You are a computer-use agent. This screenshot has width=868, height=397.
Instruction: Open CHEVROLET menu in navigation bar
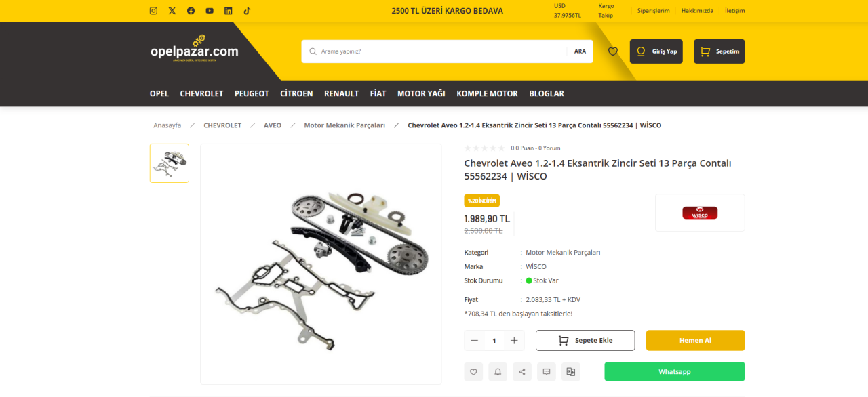pyautogui.click(x=201, y=93)
